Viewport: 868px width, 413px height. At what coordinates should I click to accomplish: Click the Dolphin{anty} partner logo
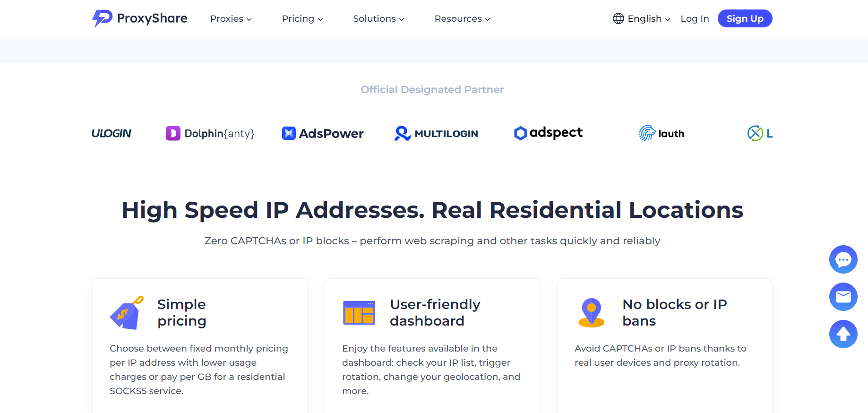click(x=210, y=134)
